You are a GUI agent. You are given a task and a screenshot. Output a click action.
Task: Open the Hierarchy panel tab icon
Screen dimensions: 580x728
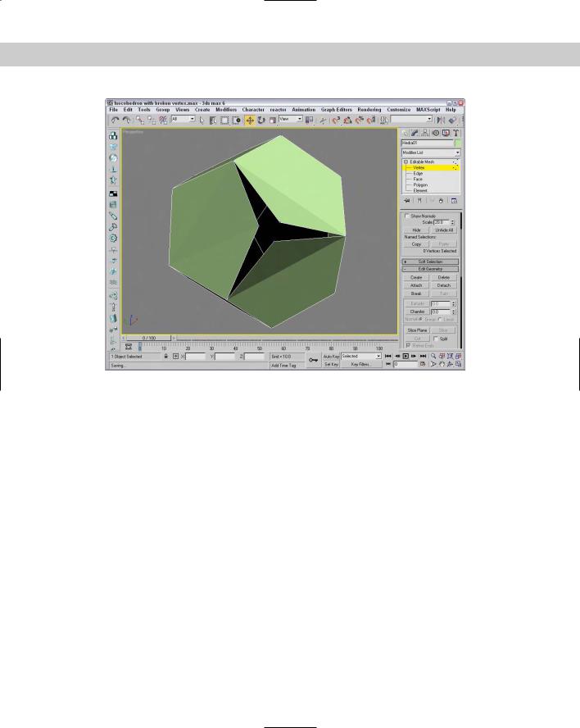coord(425,133)
